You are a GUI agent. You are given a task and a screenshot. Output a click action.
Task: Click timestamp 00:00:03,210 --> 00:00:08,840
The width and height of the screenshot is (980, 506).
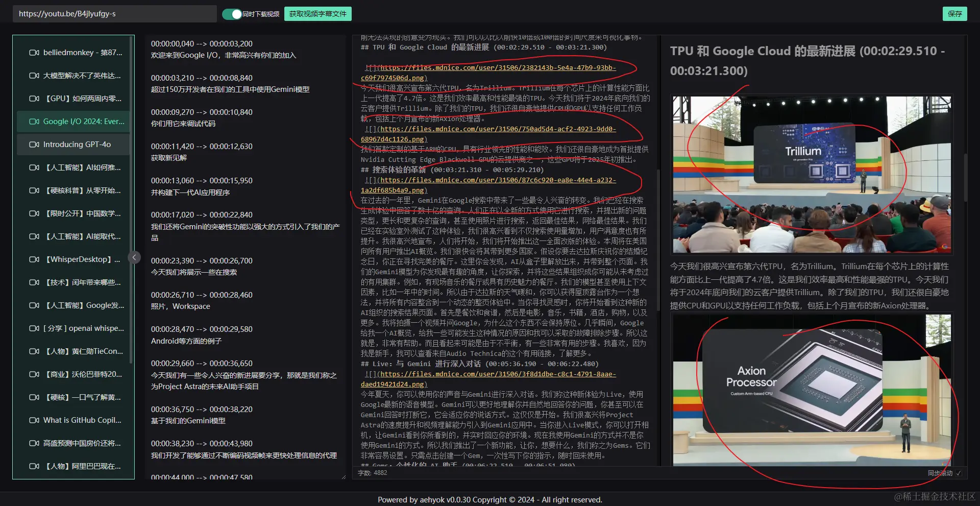[x=202, y=78]
